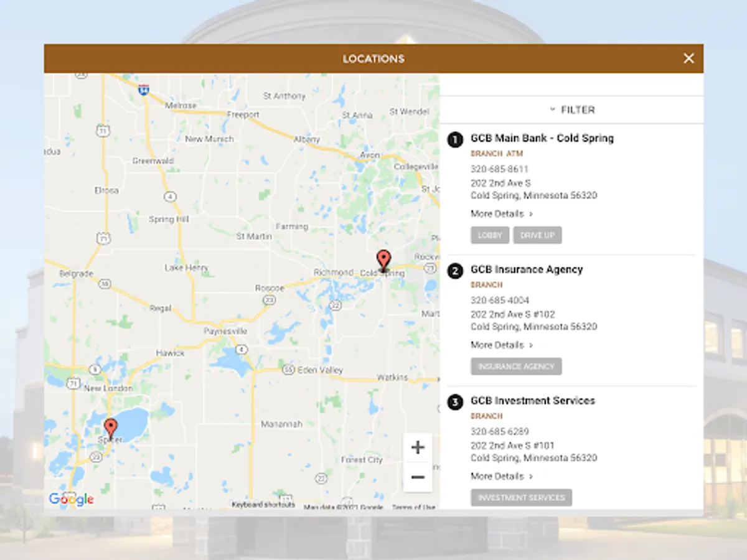This screenshot has height=560, width=747.
Task: Select location number 1 marker
Action: 455,139
